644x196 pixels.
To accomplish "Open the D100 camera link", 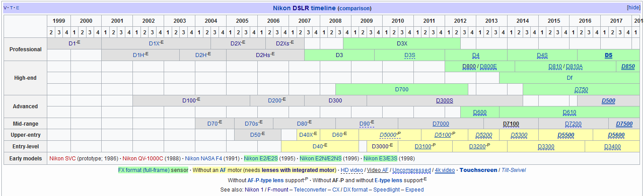I will pos(189,101).
